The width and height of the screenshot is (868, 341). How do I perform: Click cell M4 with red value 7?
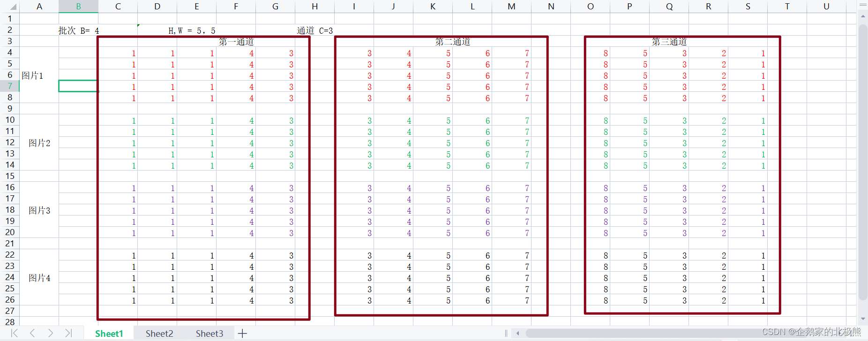[x=511, y=52]
